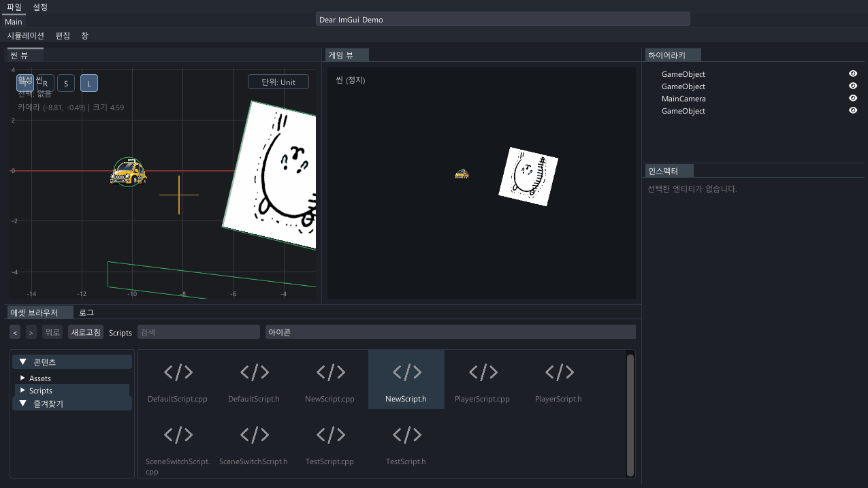
Task: Select the MainCamera hierarchy row
Action: (684, 99)
